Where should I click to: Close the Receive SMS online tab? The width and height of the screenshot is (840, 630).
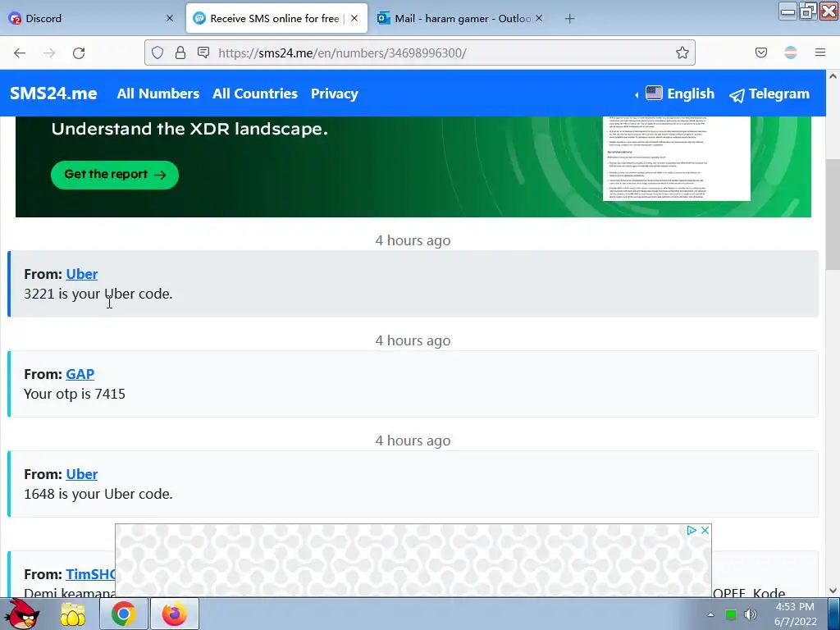click(354, 18)
